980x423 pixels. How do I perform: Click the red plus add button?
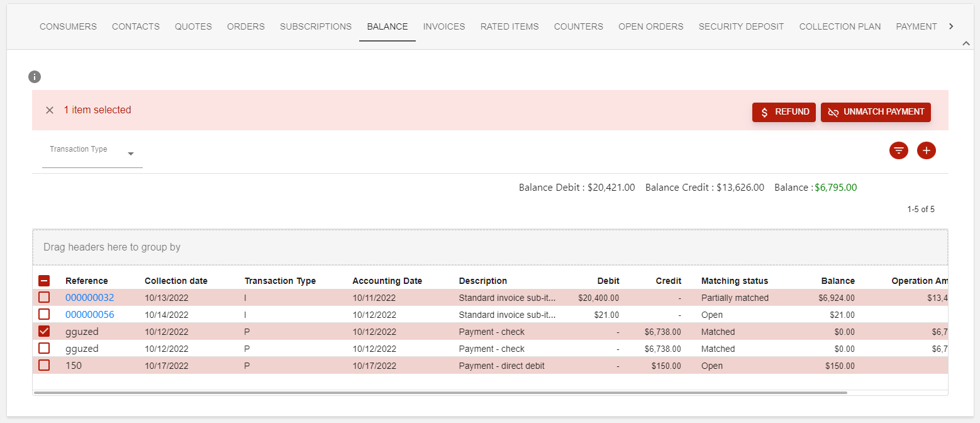click(x=927, y=150)
